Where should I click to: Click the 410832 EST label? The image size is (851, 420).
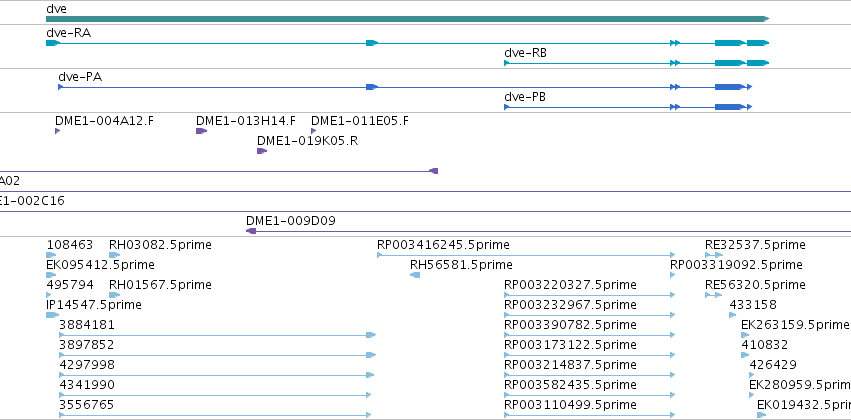(x=764, y=345)
